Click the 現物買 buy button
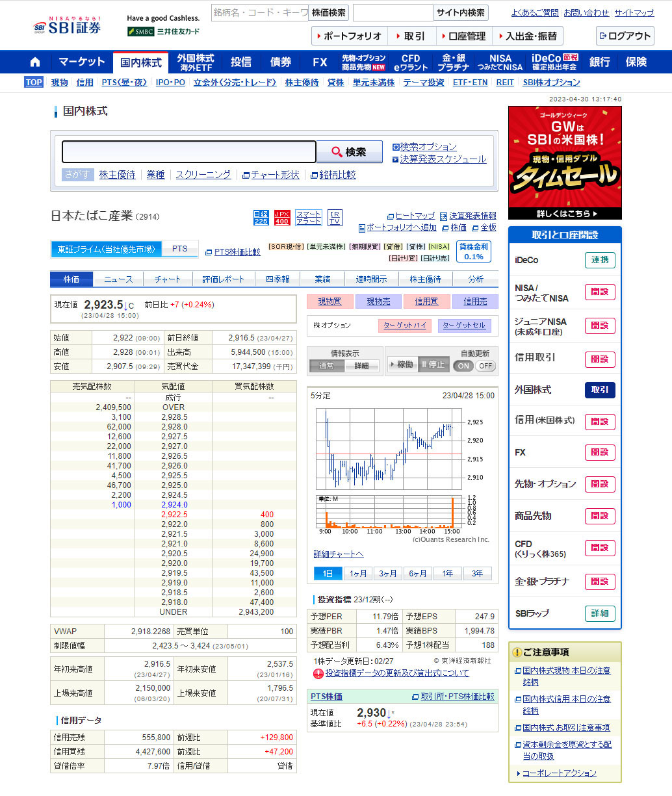 [330, 302]
